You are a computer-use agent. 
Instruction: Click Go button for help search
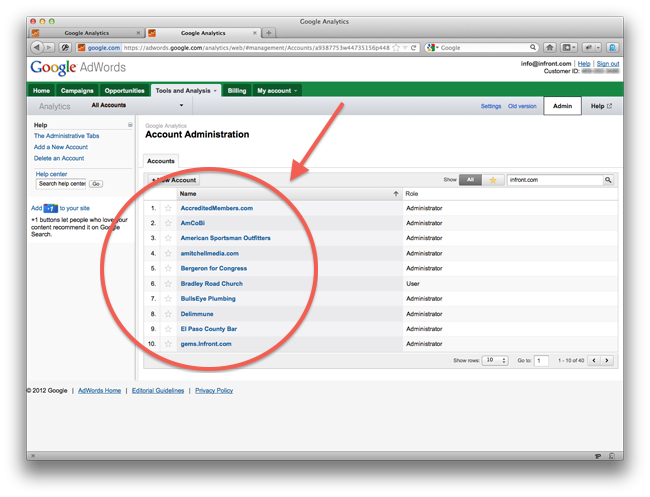click(96, 184)
